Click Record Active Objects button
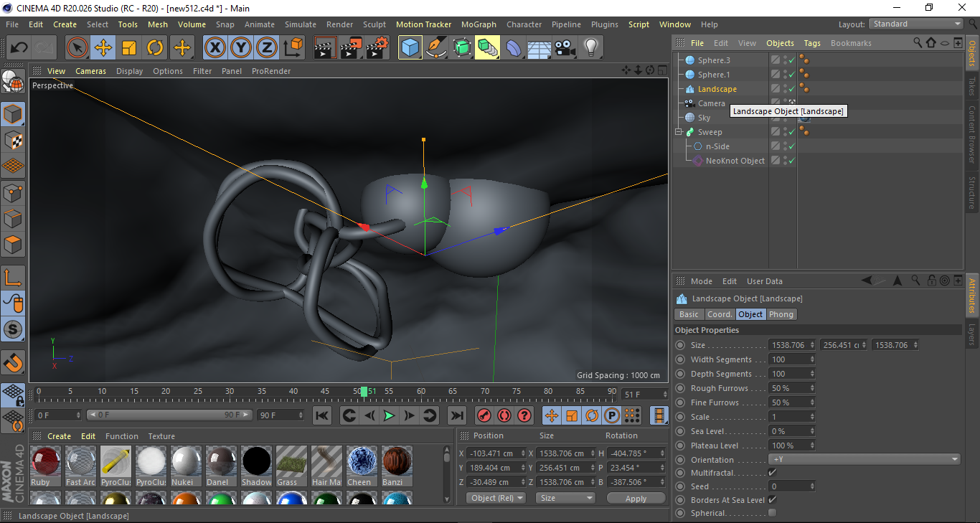This screenshot has width=980, height=523. (x=484, y=415)
